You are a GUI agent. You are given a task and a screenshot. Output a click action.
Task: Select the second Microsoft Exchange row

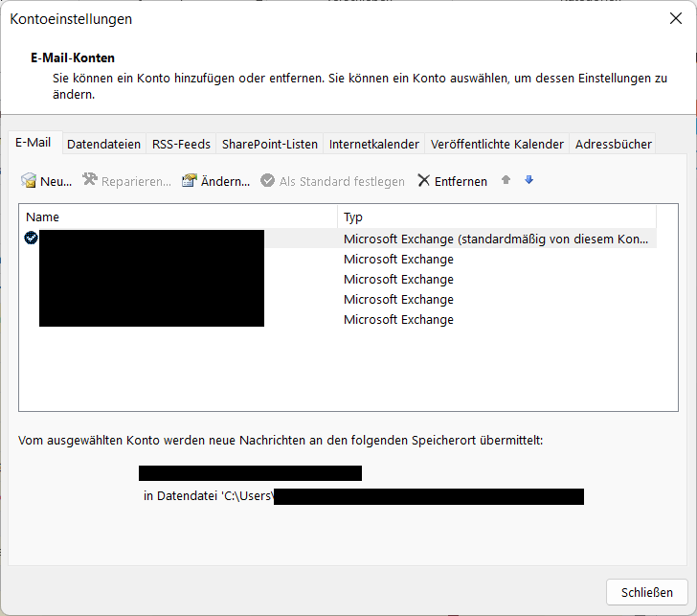coord(338,259)
